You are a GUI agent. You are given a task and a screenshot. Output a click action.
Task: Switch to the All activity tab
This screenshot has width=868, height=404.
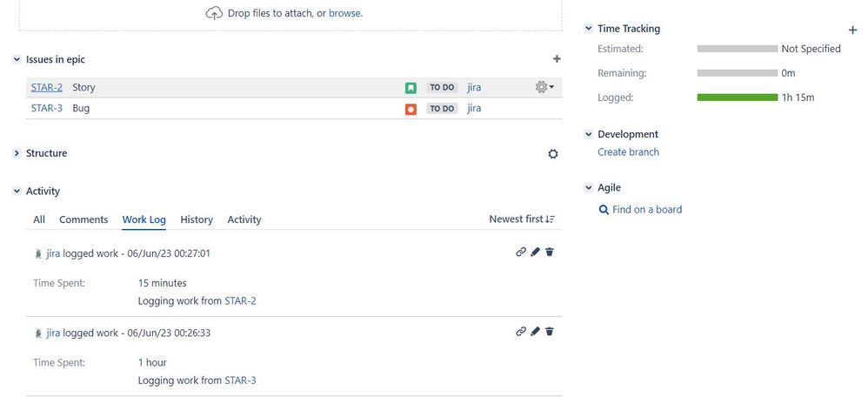39,219
